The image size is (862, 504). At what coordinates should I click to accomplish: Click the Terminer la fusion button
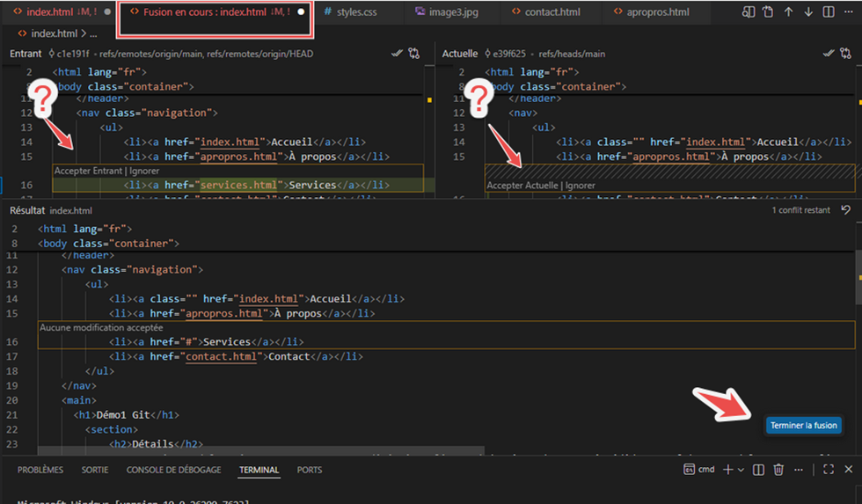(803, 426)
